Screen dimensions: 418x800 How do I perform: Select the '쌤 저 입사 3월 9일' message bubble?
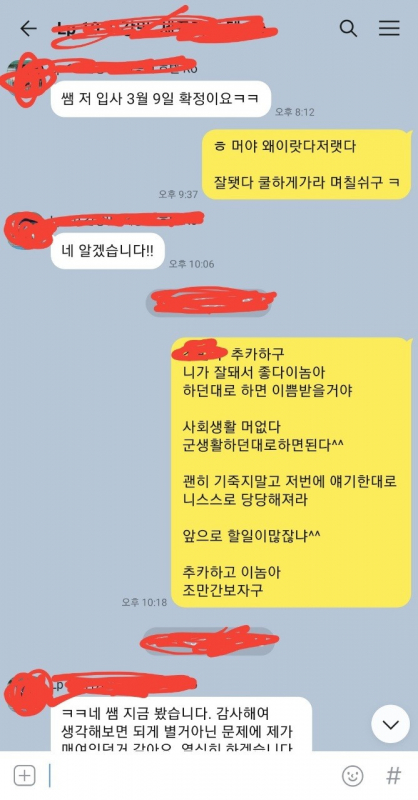tap(160, 99)
